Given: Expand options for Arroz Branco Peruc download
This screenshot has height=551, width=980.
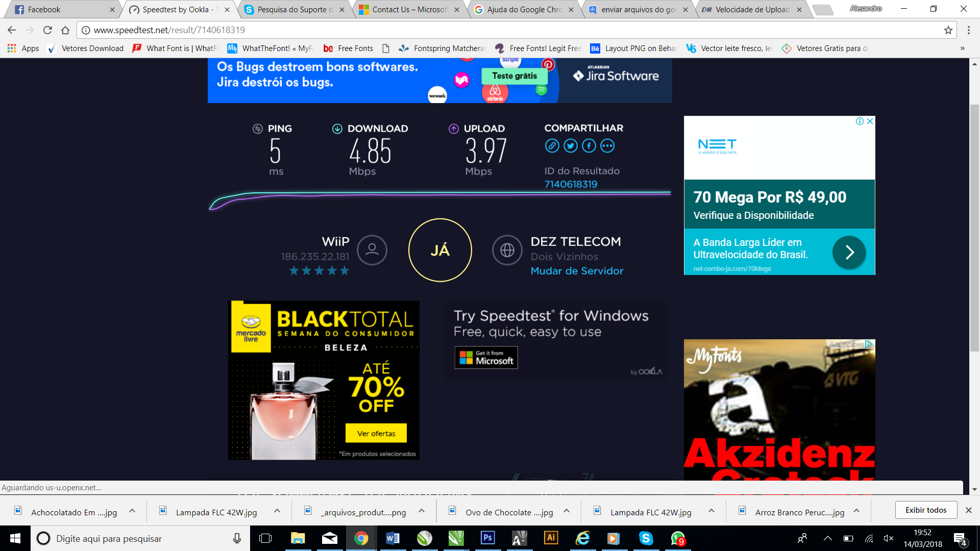Looking at the screenshot, I should tap(856, 511).
